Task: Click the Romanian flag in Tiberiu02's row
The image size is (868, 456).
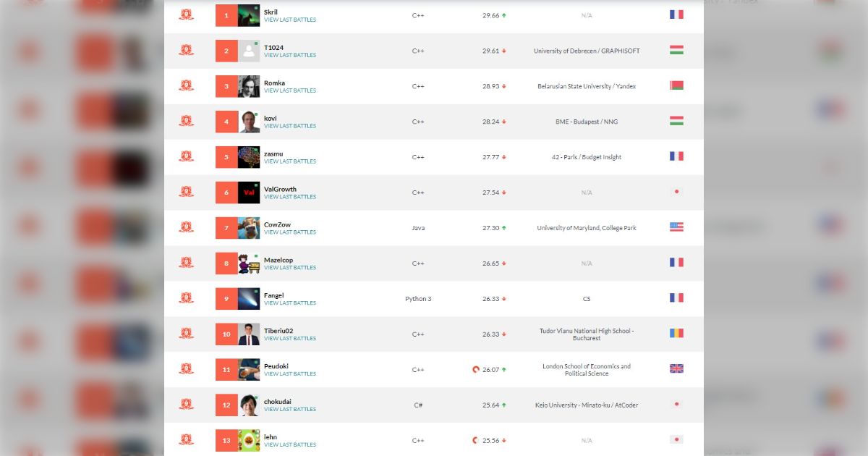Action: pyautogui.click(x=676, y=334)
